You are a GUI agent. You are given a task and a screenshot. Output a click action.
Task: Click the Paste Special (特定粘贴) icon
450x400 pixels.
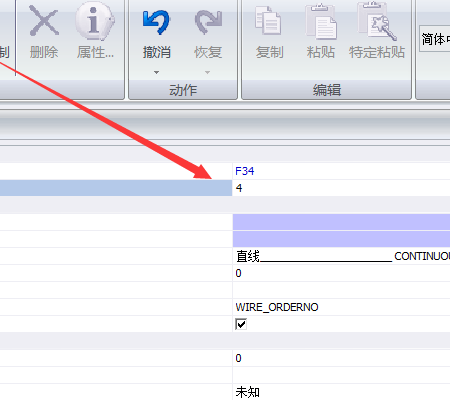click(377, 21)
